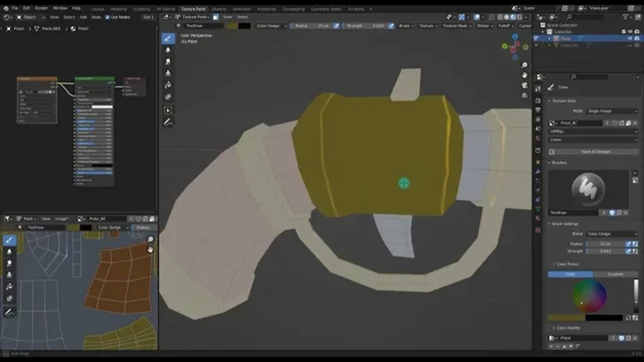Toggle paint mask button in viewport header

[x=215, y=17]
